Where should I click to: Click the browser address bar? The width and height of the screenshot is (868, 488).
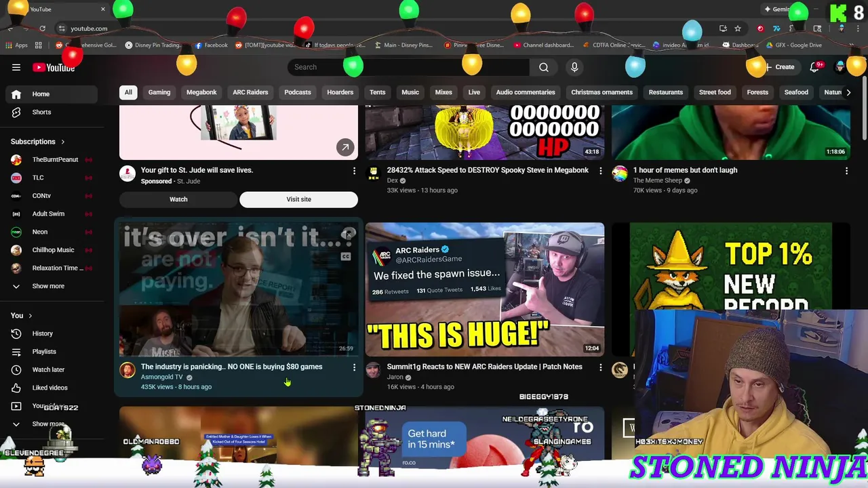380,28
